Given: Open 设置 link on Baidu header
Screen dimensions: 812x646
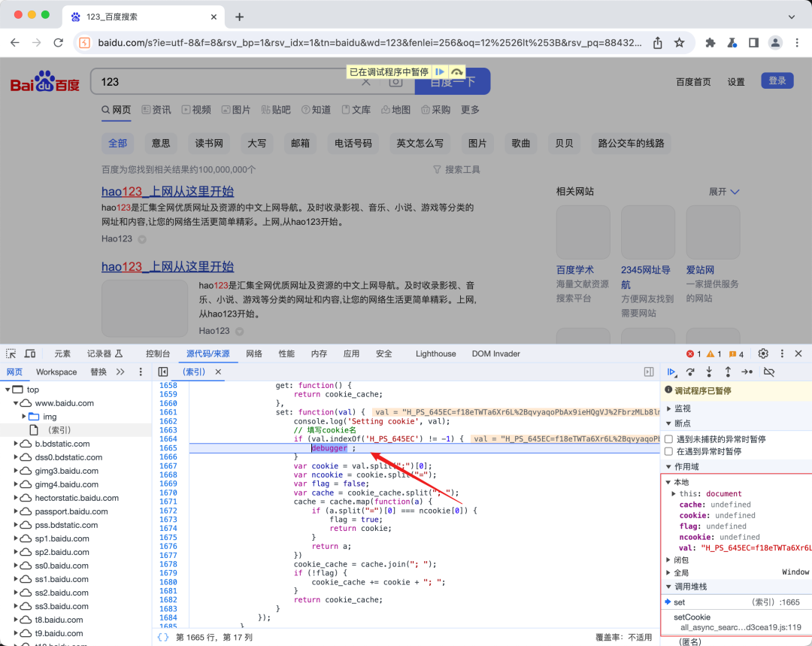Looking at the screenshot, I should pos(736,82).
